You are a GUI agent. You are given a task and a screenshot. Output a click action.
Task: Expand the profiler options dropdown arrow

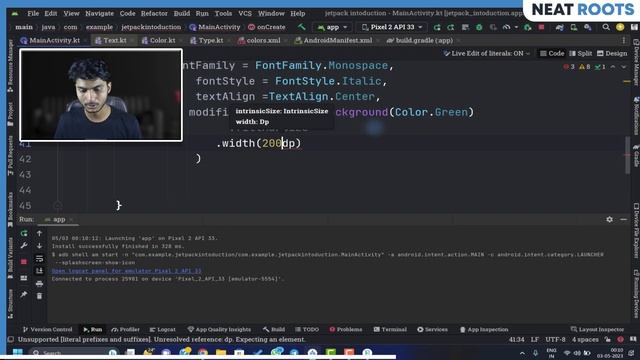click(x=516, y=27)
